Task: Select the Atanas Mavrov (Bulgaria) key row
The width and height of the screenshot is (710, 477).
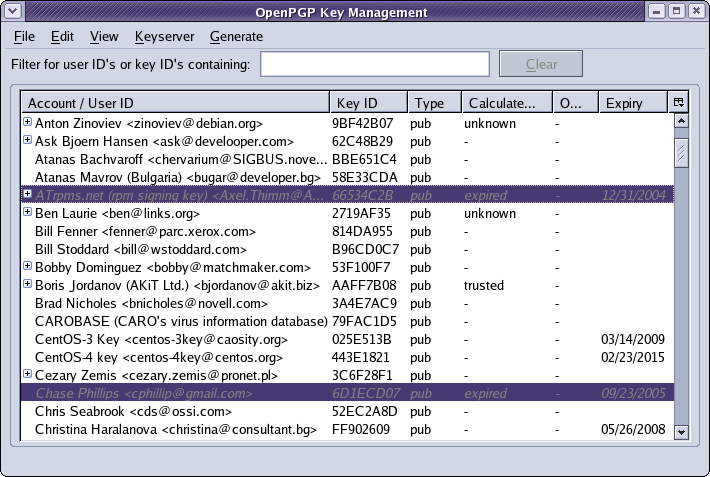Action: (x=347, y=178)
